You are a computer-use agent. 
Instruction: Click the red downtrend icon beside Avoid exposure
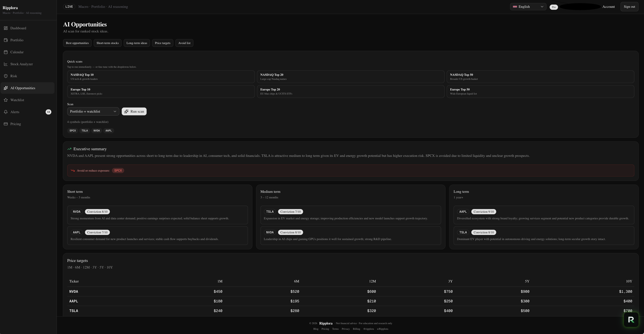(73, 171)
